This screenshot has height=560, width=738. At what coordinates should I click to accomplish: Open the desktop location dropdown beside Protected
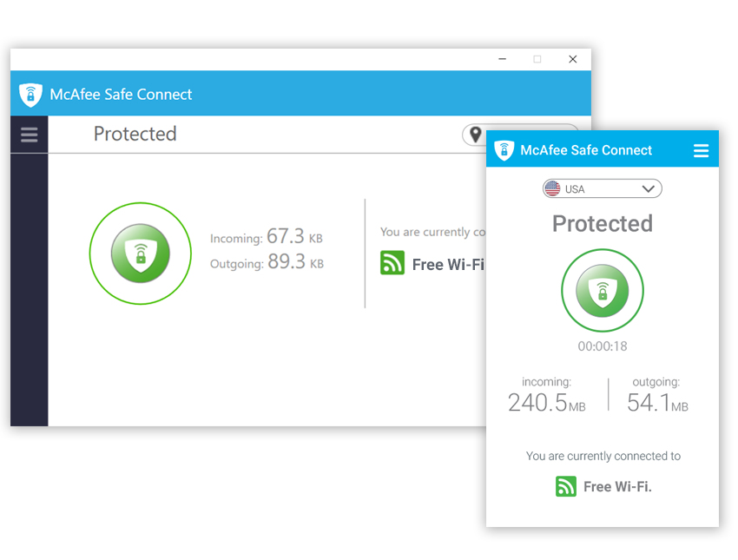(479, 135)
